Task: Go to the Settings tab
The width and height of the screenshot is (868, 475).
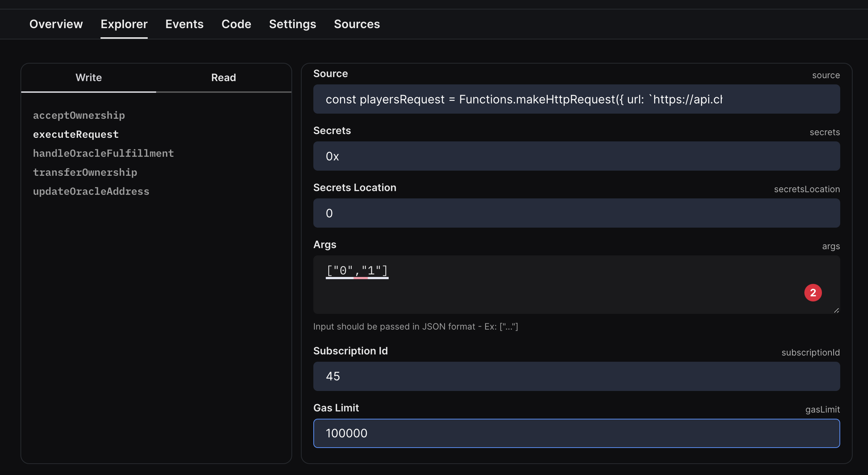Action: click(x=293, y=24)
